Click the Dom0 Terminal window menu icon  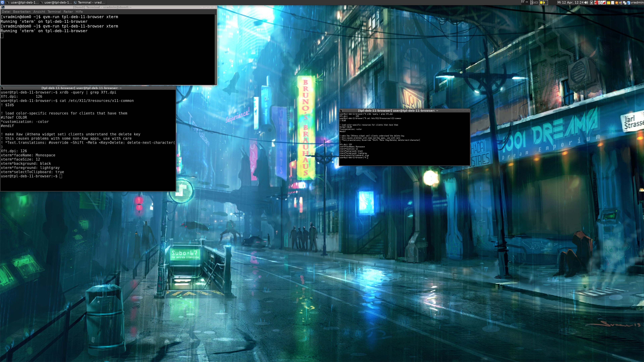(x=3, y=7)
